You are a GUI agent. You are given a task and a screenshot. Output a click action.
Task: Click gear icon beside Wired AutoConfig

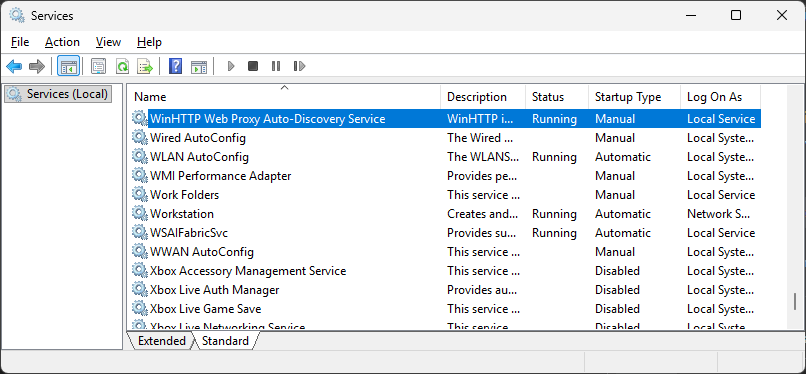[x=139, y=137]
